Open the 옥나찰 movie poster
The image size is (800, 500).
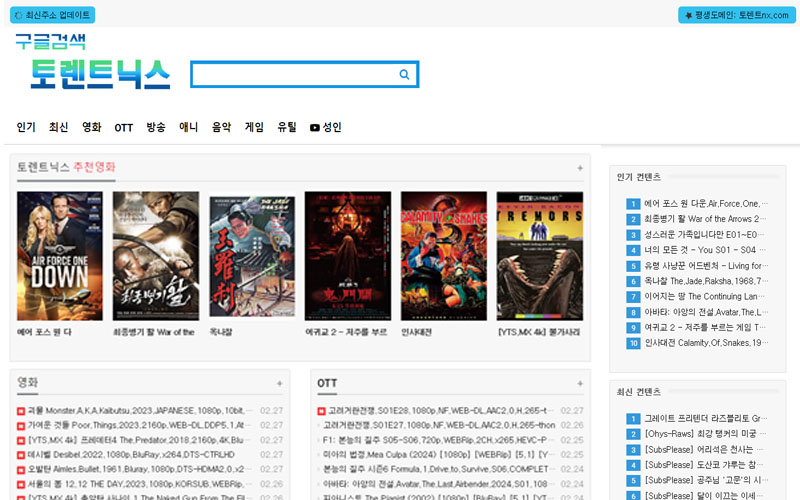pyautogui.click(x=252, y=256)
